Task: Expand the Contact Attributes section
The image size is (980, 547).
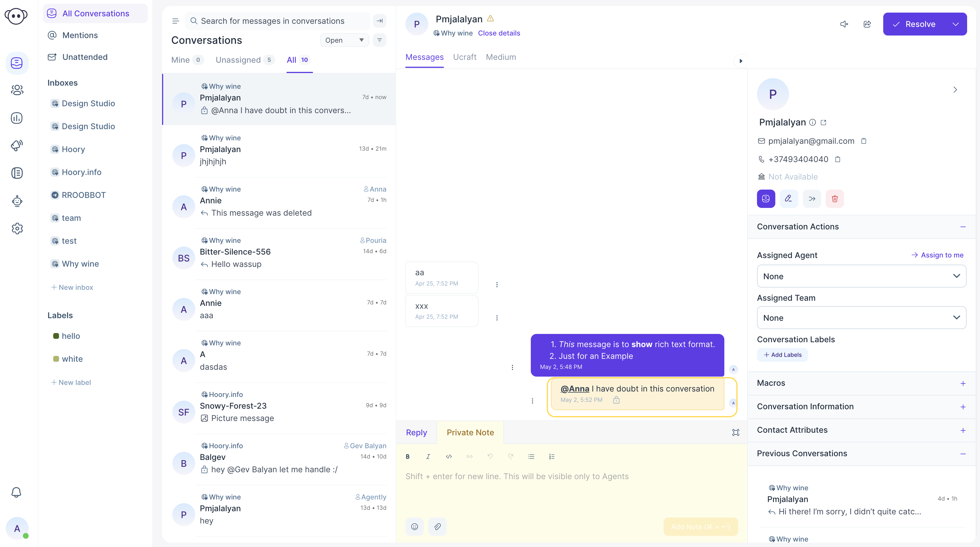Action: [x=963, y=430]
